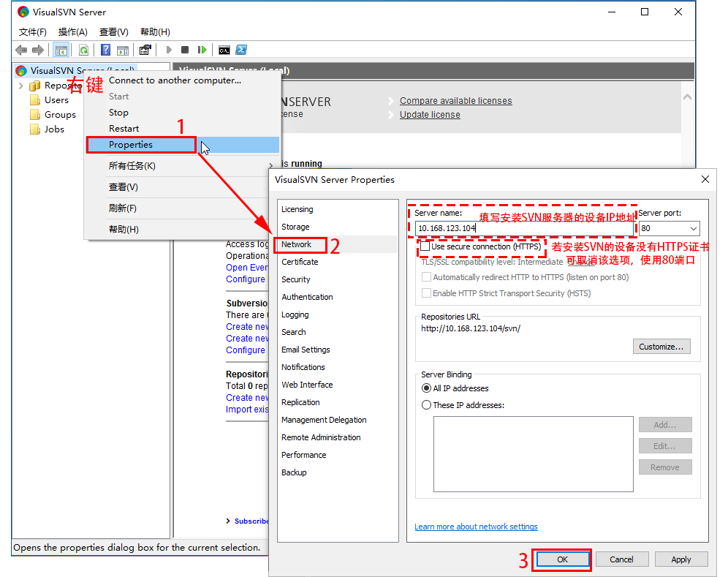
Task: Open the 文件(F) menu
Action: pyautogui.click(x=32, y=32)
